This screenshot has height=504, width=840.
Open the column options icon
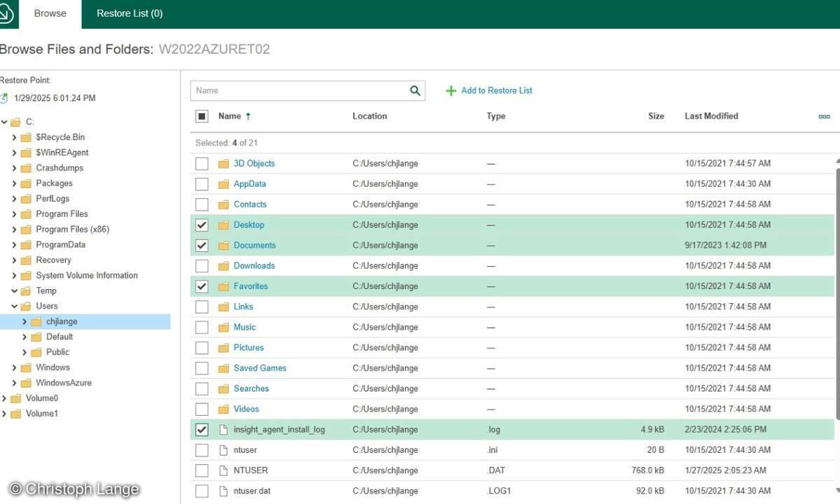(824, 116)
